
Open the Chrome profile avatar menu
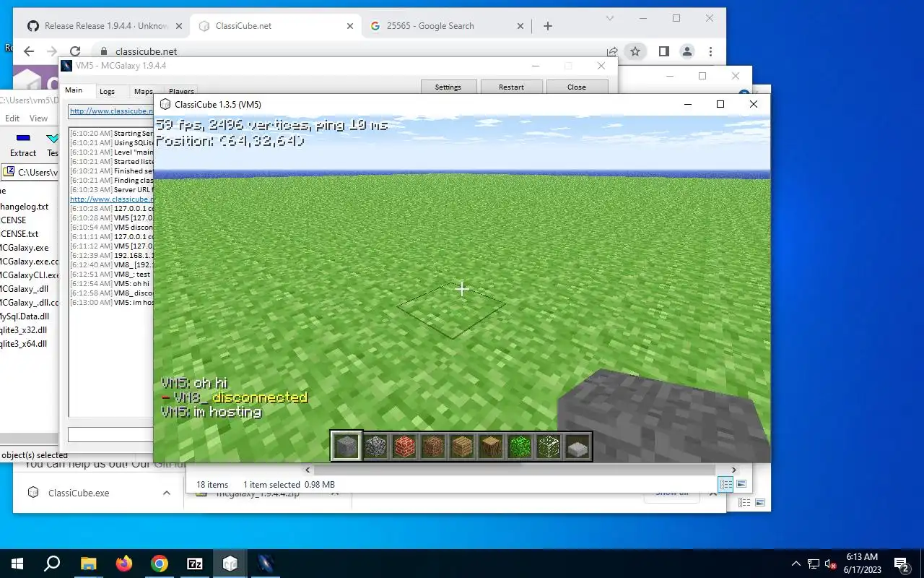click(x=687, y=51)
